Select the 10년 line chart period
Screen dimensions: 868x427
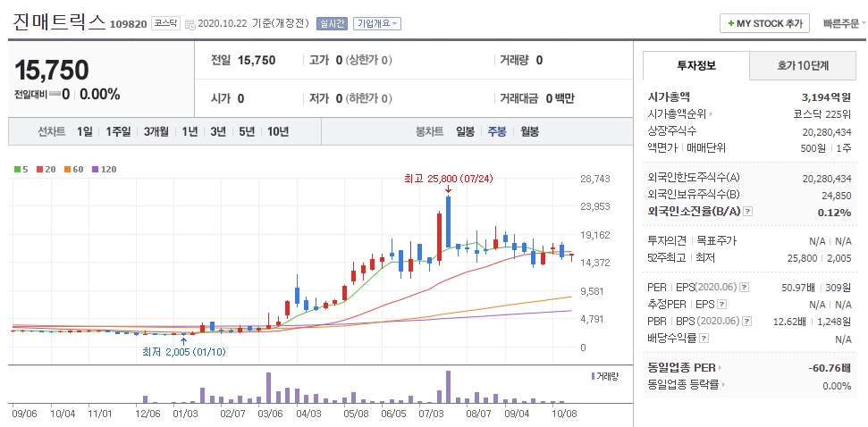[277, 131]
